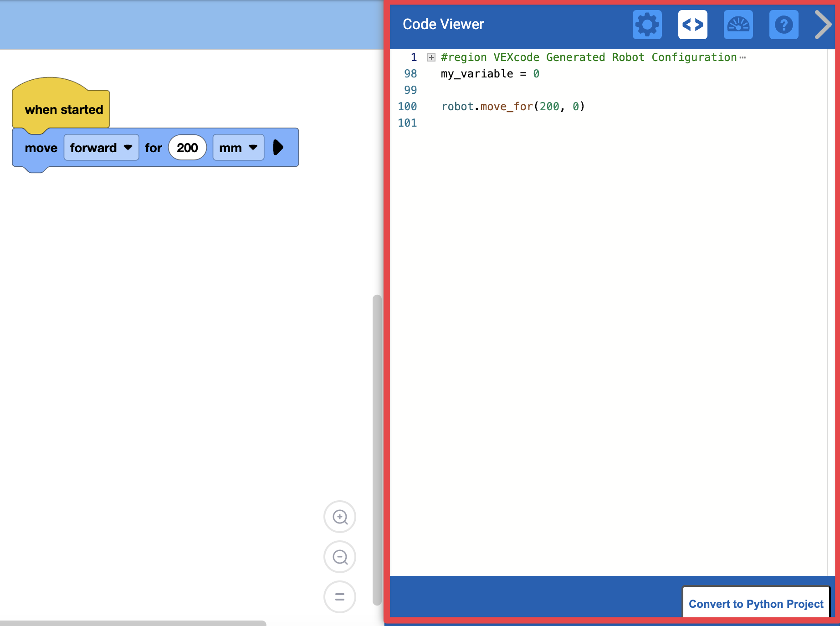Click Convert to Python Project
This screenshot has width=840, height=626.
756,604
